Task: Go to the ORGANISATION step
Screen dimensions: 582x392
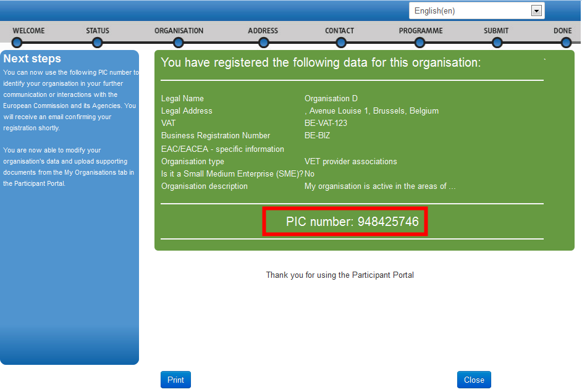Action: pyautogui.click(x=179, y=31)
